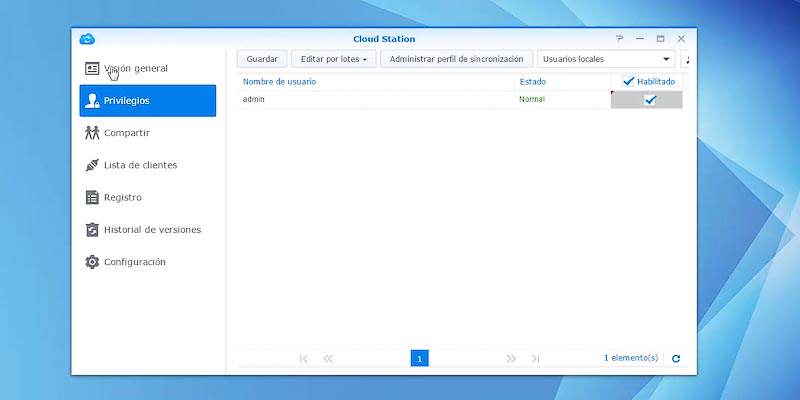Select the Privilegios sidebar item
The height and width of the screenshot is (400, 800).
(x=147, y=101)
